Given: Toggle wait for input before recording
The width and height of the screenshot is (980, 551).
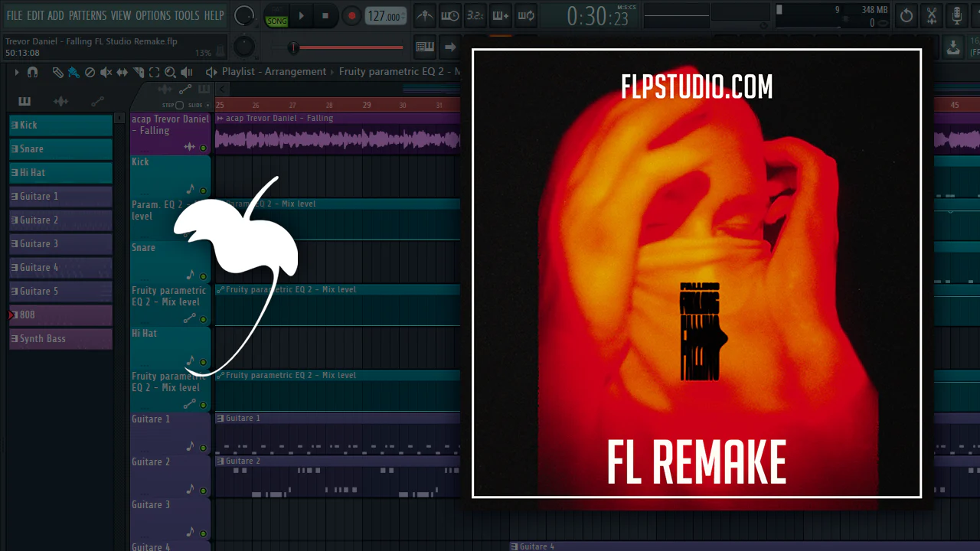Looking at the screenshot, I should point(450,15).
